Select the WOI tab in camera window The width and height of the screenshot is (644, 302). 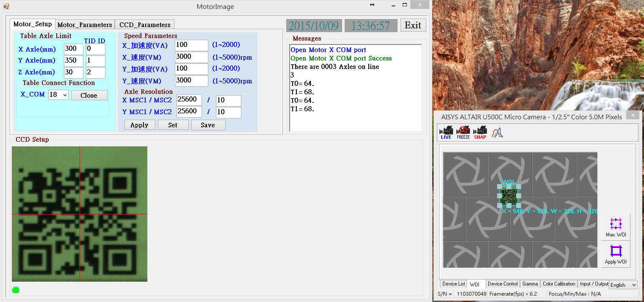point(475,284)
